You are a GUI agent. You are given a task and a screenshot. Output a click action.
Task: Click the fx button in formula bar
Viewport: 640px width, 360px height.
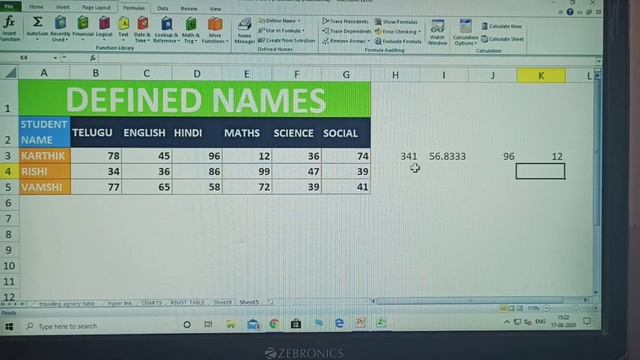(x=93, y=58)
